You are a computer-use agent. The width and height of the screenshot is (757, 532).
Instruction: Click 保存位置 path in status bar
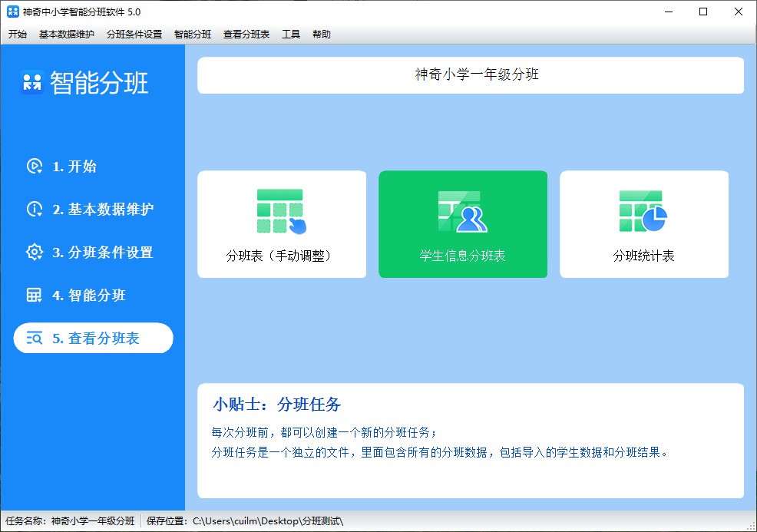[x=245, y=521]
